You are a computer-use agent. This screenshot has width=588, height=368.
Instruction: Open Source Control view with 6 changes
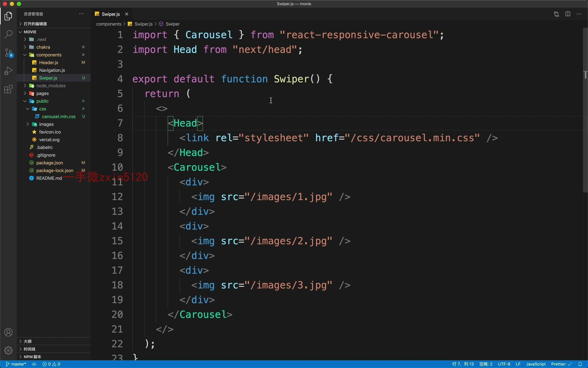pos(8,52)
